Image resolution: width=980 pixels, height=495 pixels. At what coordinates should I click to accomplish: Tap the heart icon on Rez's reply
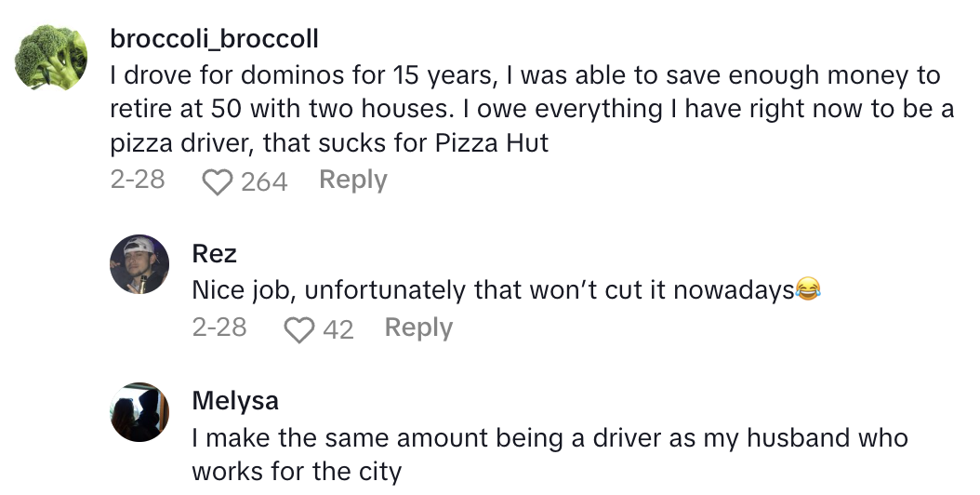coord(298,329)
